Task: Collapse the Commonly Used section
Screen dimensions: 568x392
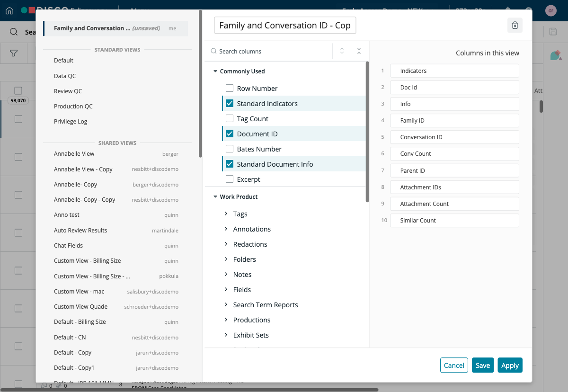Action: coord(215,71)
